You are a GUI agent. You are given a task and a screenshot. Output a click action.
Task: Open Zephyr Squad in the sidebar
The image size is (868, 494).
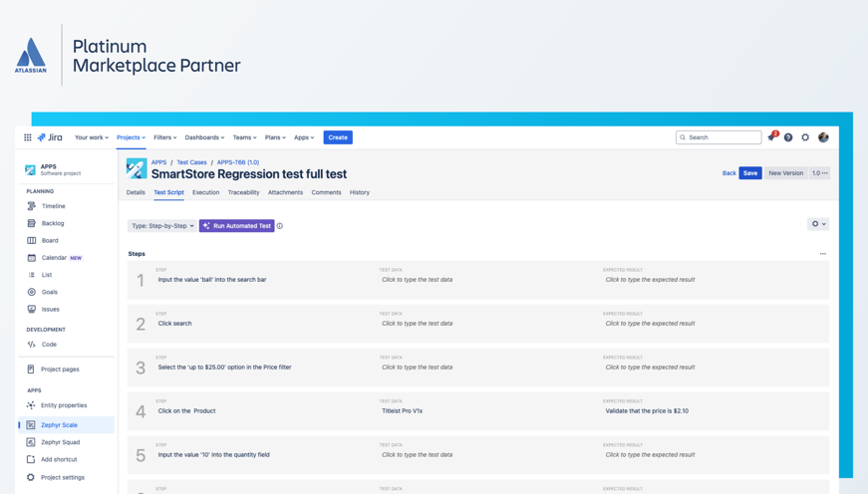(x=60, y=442)
